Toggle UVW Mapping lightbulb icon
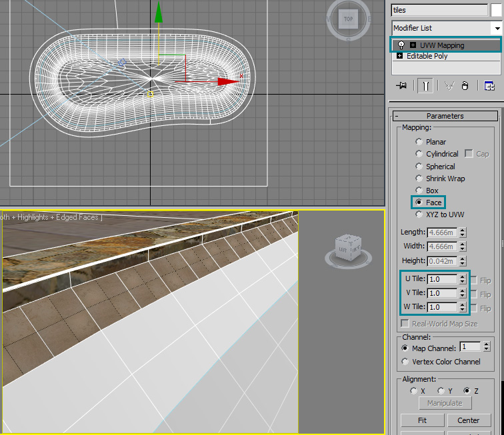Screen dimensions: 504x435 tap(401, 45)
